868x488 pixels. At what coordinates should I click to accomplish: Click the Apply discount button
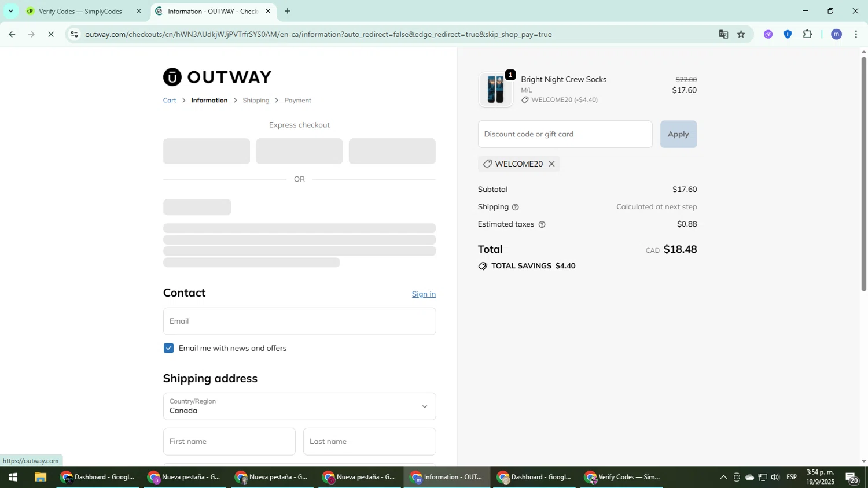point(678,134)
